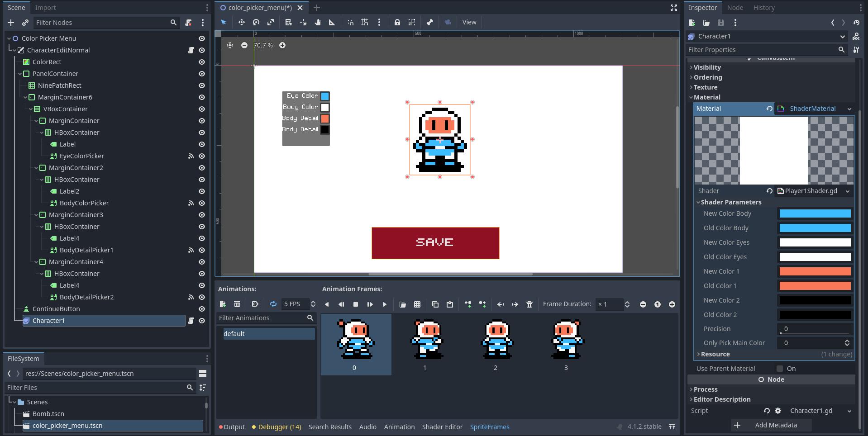Open the Shader Editor bottom panel

pos(442,427)
